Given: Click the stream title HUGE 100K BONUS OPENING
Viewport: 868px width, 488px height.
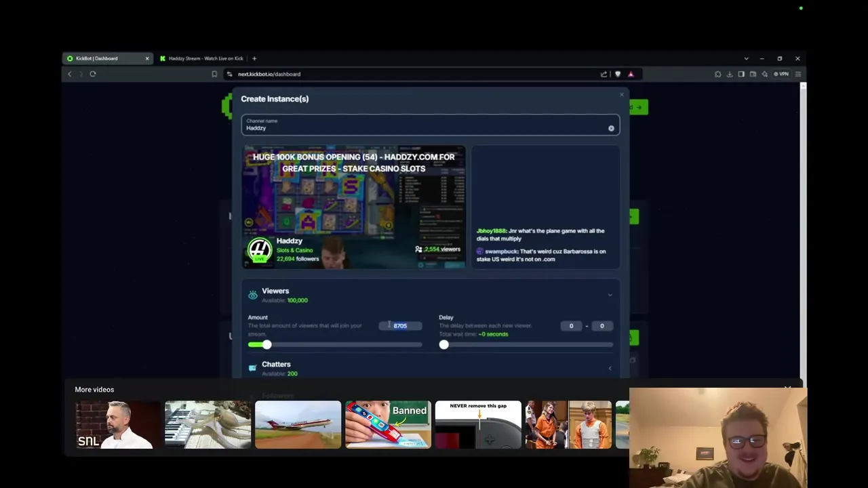Looking at the screenshot, I should pos(354,163).
